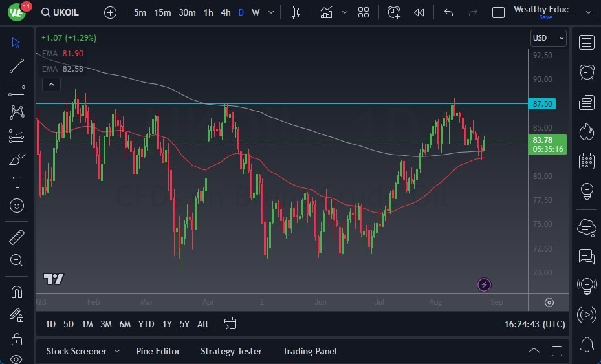
Task: Click the 87.50 horizontal line price label
Action: pyautogui.click(x=542, y=103)
